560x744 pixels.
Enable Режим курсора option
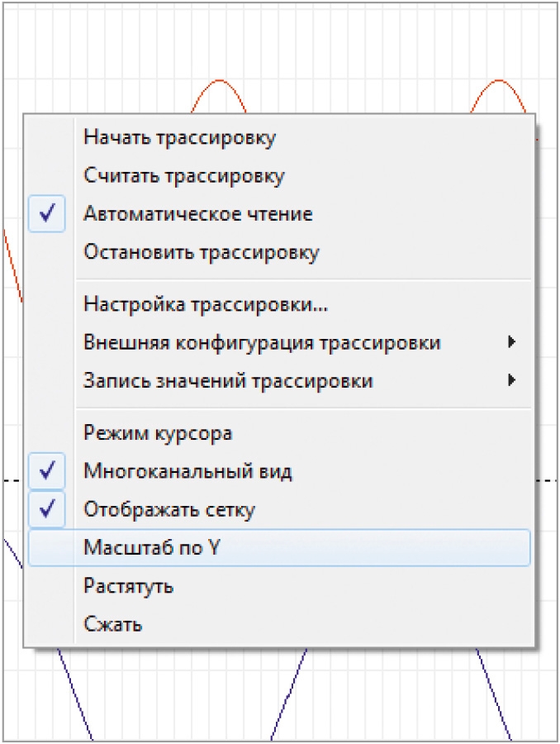pyautogui.click(x=279, y=432)
